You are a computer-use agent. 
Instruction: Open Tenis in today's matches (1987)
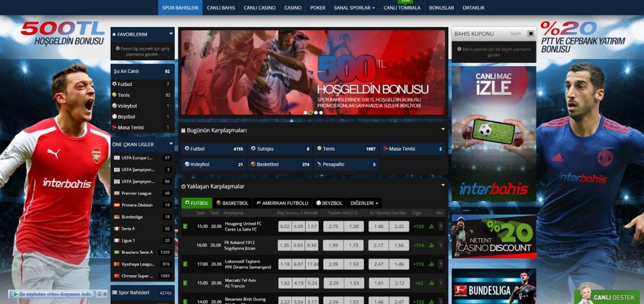pos(346,148)
